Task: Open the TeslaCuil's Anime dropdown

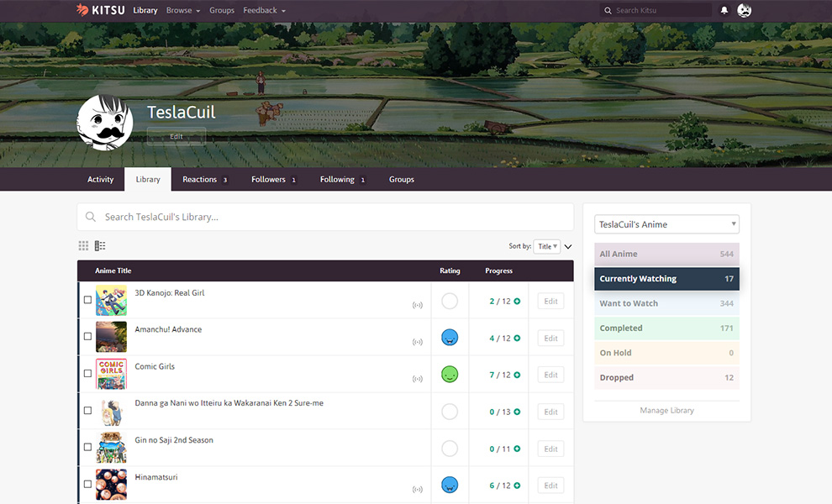Action: point(666,224)
